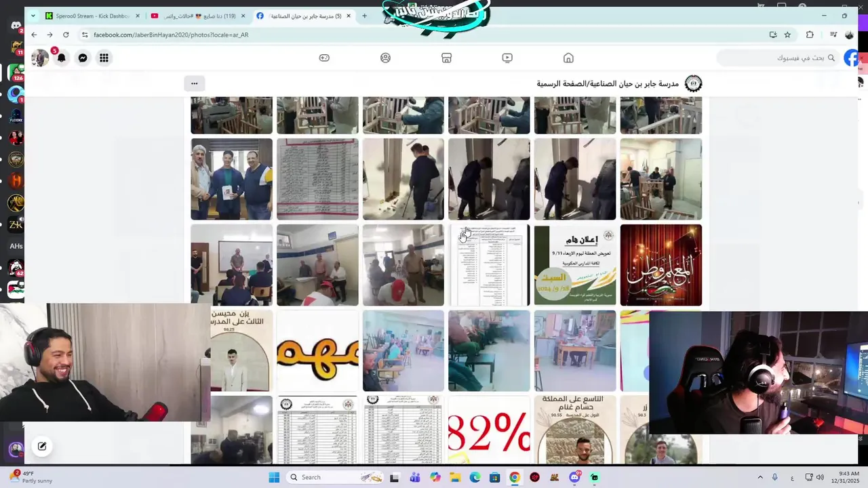Switch to the YouTube tab
The height and width of the screenshot is (488, 868).
(197, 16)
